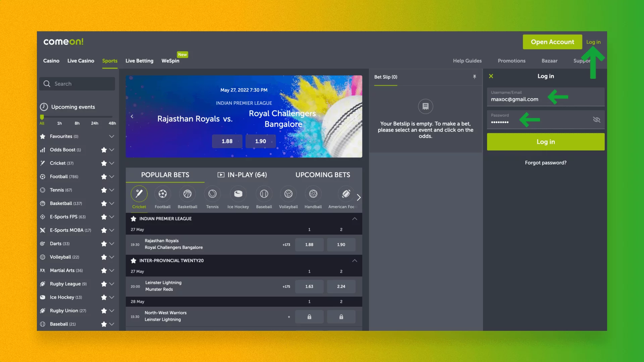644x362 pixels.
Task: Open the Martial Arts sidebar category
Action: pos(66,270)
